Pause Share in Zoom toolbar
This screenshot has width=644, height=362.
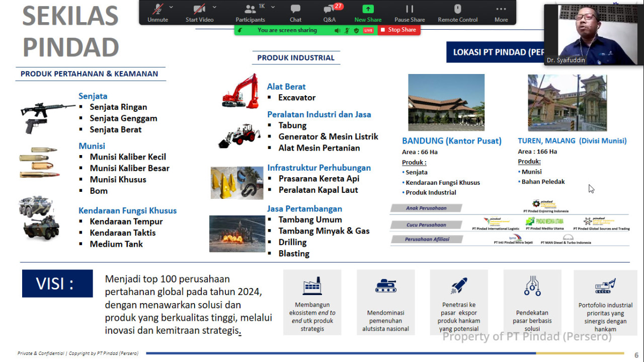point(410,12)
